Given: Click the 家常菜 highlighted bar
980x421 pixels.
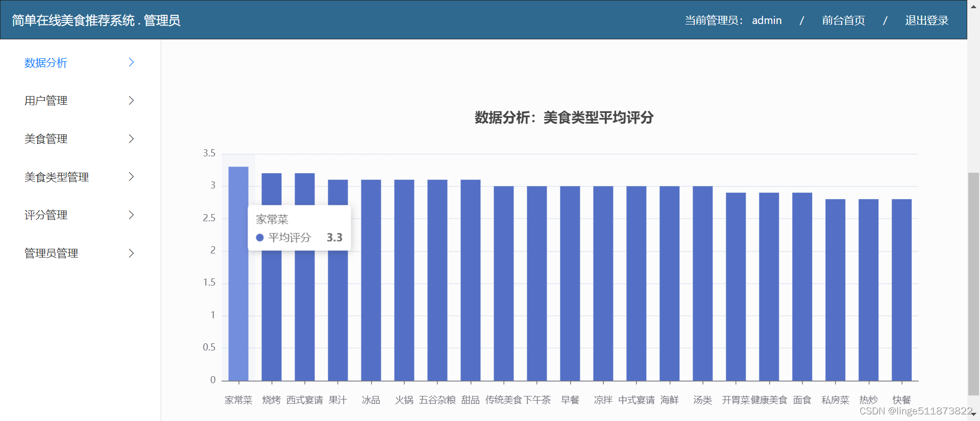Looking at the screenshot, I should 238,274.
